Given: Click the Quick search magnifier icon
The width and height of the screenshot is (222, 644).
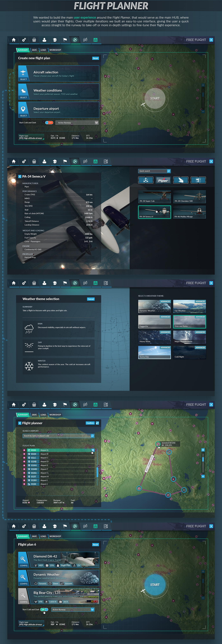Looking at the screenshot, I should tap(169, 171).
